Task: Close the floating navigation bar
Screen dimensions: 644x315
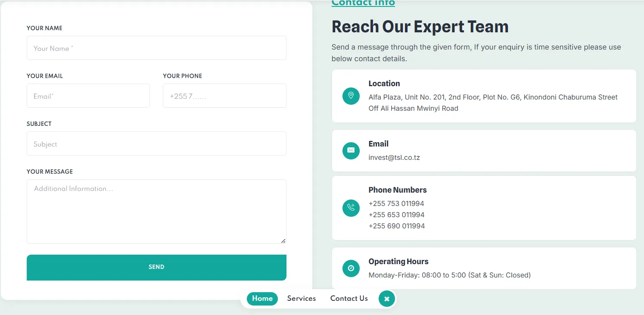Action: 386,299
